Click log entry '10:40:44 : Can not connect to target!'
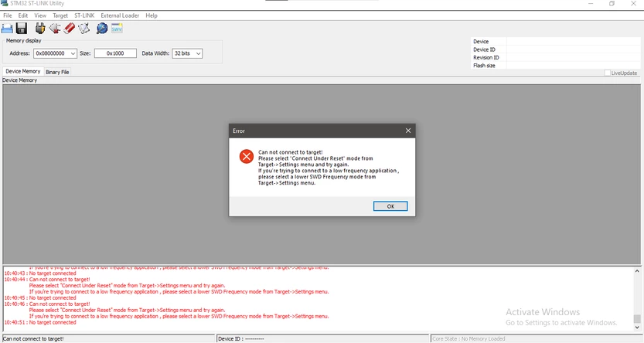The height and width of the screenshot is (343, 644). (47, 280)
